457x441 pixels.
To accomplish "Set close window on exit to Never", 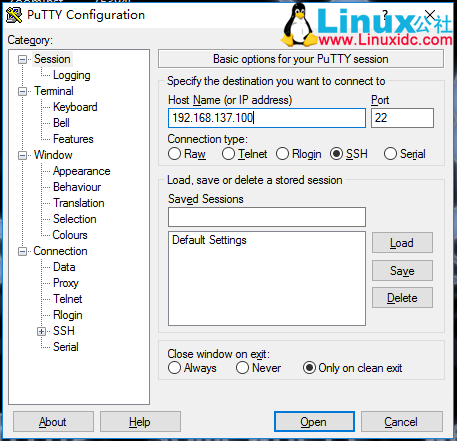I will coord(242,368).
